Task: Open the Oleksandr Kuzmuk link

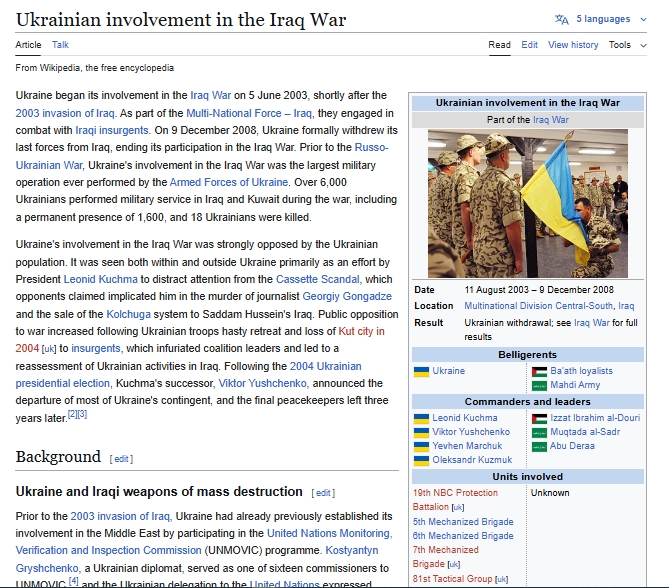Action: [472, 460]
